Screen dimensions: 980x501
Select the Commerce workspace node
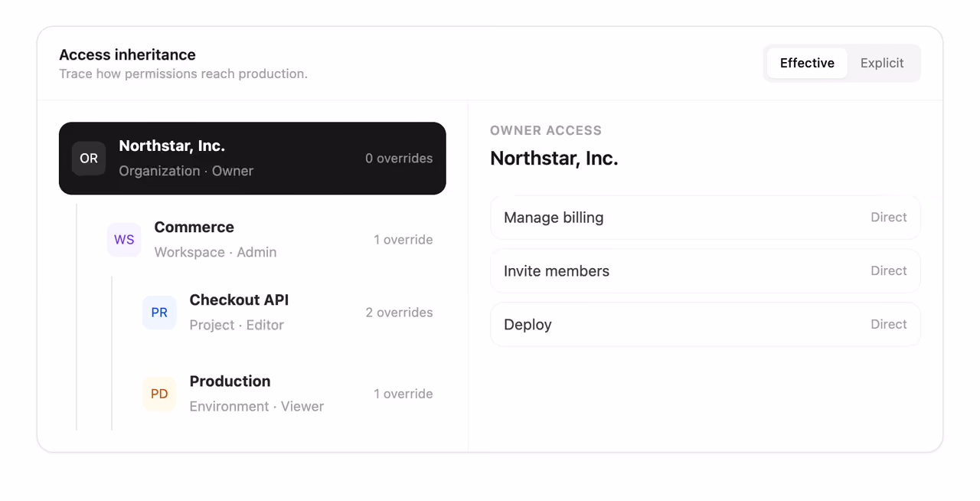270,240
